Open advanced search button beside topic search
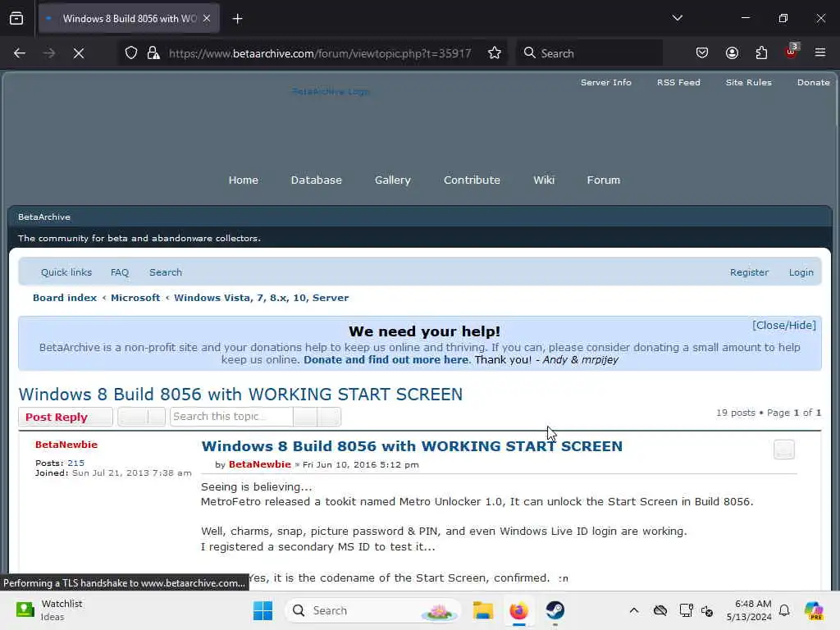This screenshot has width=840, height=630. pos(329,417)
